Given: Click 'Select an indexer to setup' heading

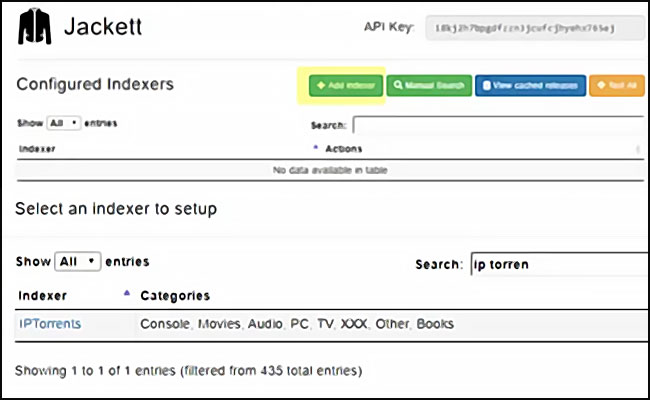Looking at the screenshot, I should pyautogui.click(x=116, y=208).
